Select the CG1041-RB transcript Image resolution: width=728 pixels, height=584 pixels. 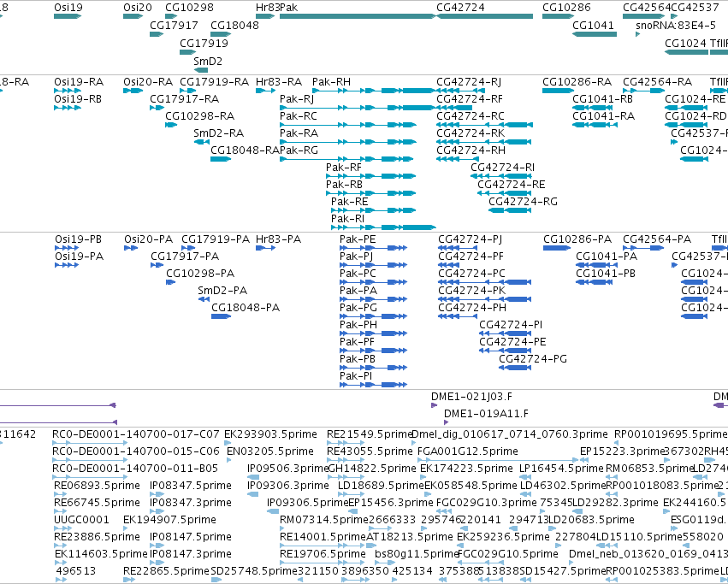click(592, 108)
